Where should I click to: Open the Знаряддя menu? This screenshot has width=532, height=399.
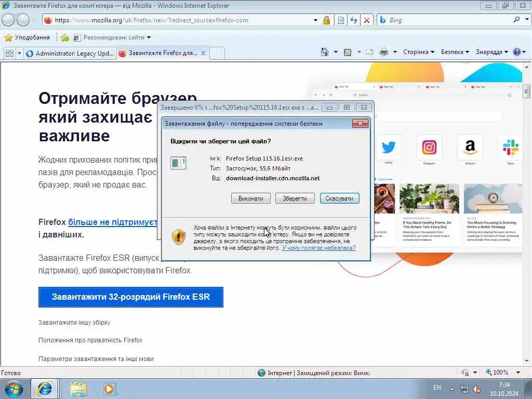coord(491,52)
